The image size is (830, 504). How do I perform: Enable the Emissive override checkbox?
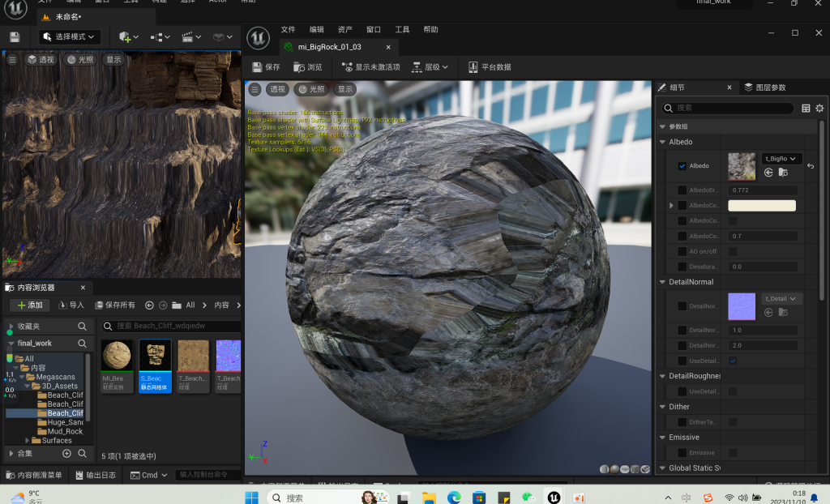pos(682,453)
